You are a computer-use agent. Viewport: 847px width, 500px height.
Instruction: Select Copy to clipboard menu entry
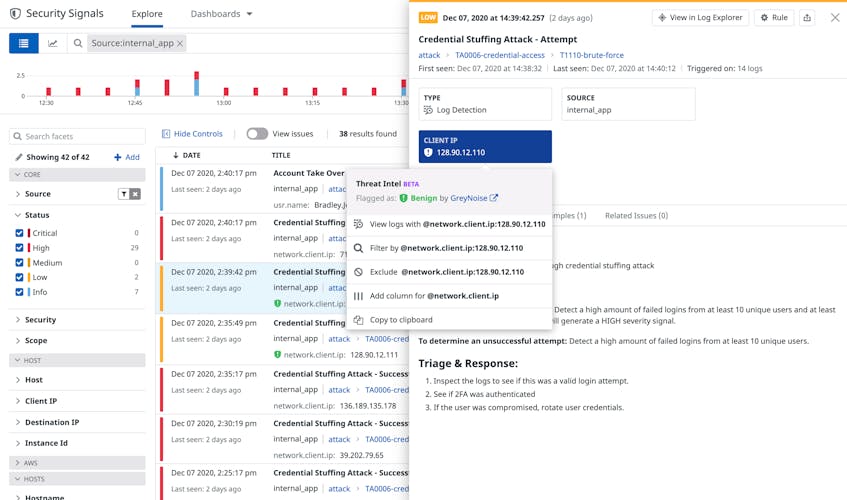coord(449,320)
